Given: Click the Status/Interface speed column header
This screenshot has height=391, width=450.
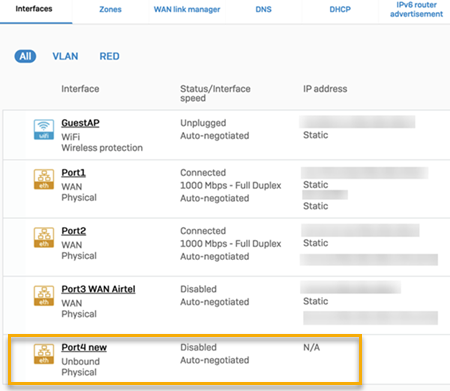Looking at the screenshot, I should click(215, 93).
